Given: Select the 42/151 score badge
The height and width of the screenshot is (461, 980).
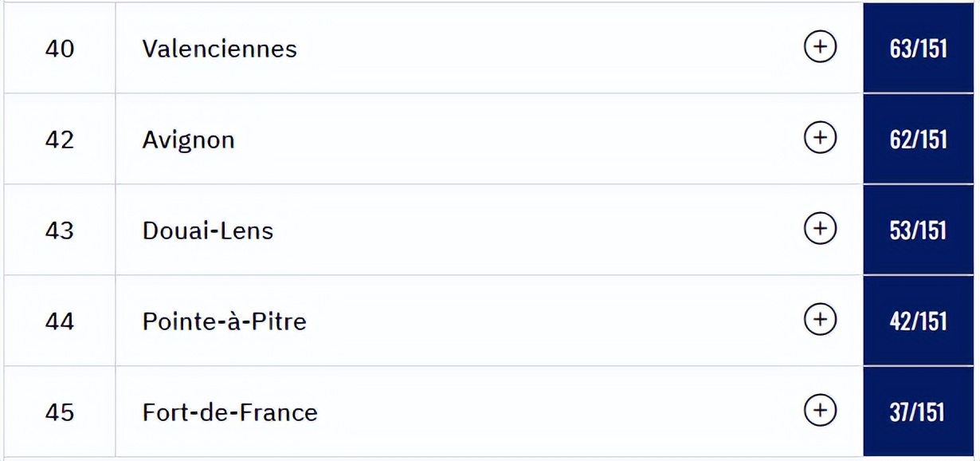Looking at the screenshot, I should pyautogui.click(x=919, y=321).
